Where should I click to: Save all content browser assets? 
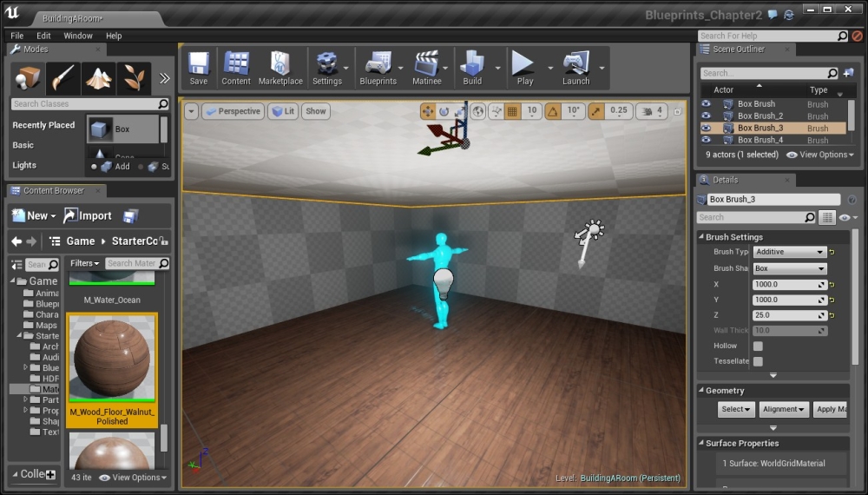point(131,216)
